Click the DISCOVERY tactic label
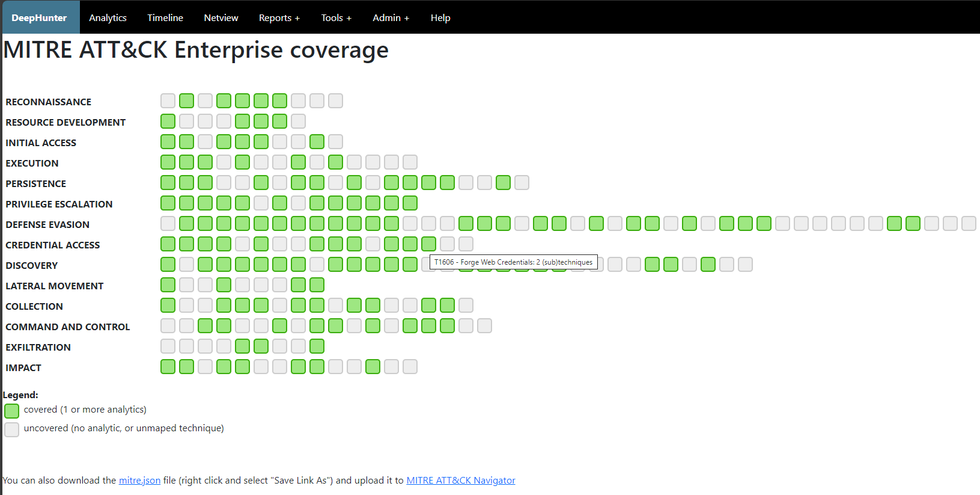The width and height of the screenshot is (980, 495). [x=32, y=265]
